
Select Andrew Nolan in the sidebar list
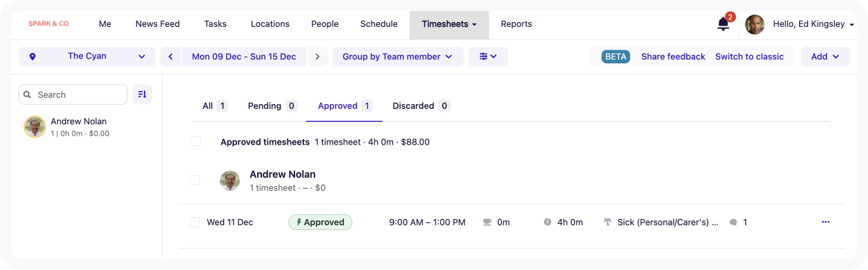(86, 127)
